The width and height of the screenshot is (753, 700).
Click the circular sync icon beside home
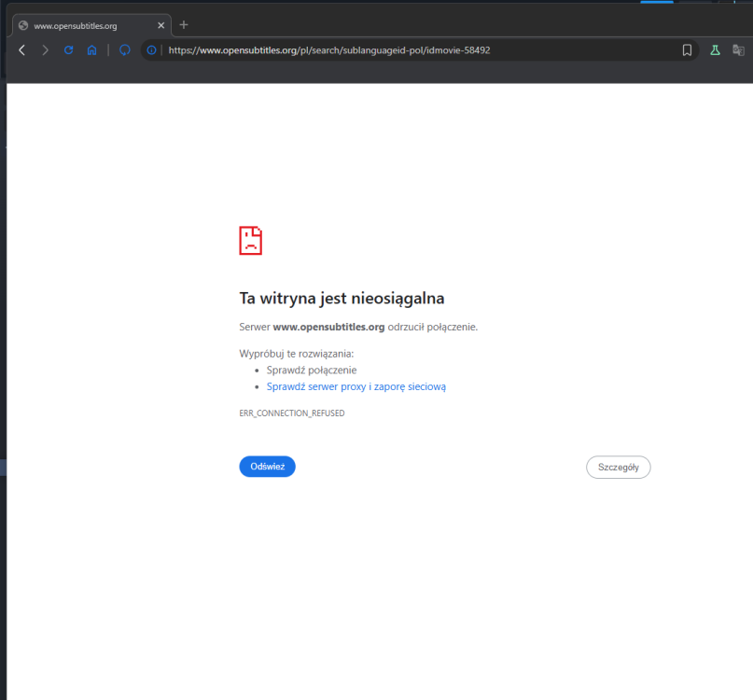(125, 50)
